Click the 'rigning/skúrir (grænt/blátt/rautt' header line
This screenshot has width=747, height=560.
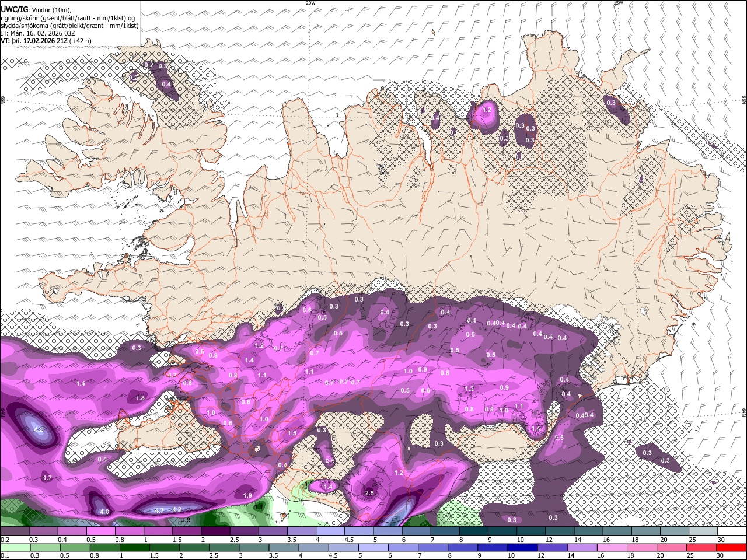click(x=69, y=18)
